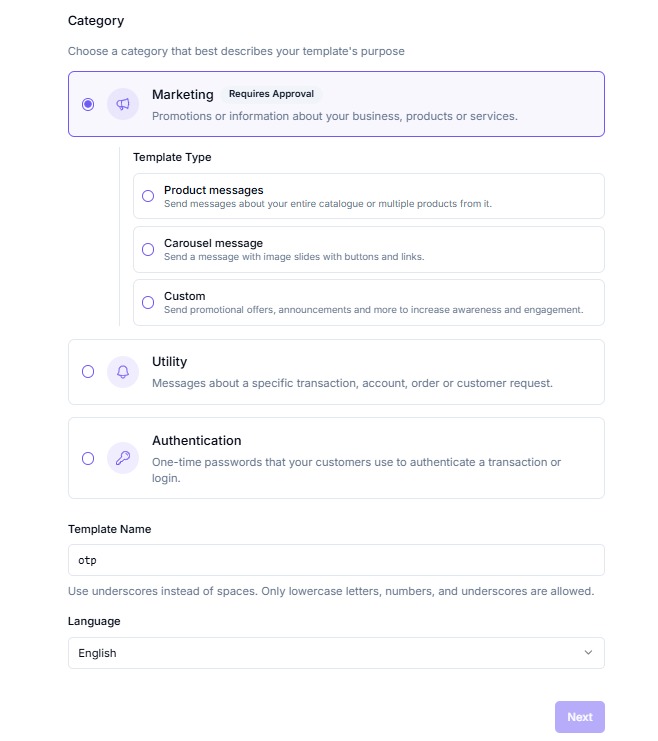Click the Utility bell icon
Image resolution: width=658 pixels, height=741 pixels.
[123, 372]
